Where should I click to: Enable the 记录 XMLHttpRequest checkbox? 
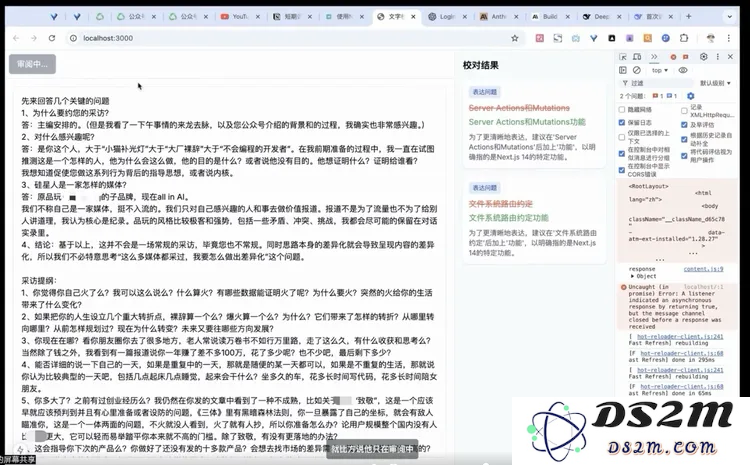[684, 111]
